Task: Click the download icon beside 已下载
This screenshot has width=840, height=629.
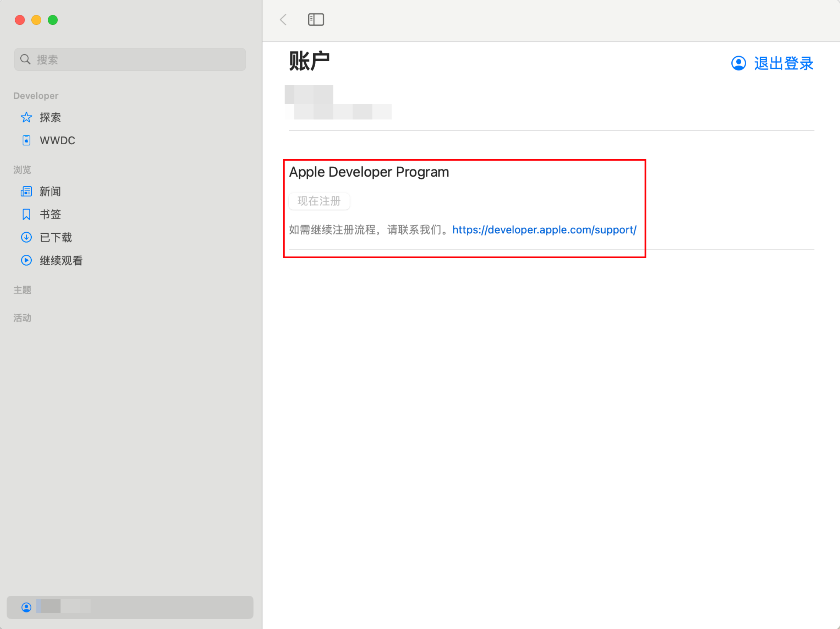Action: [26, 237]
